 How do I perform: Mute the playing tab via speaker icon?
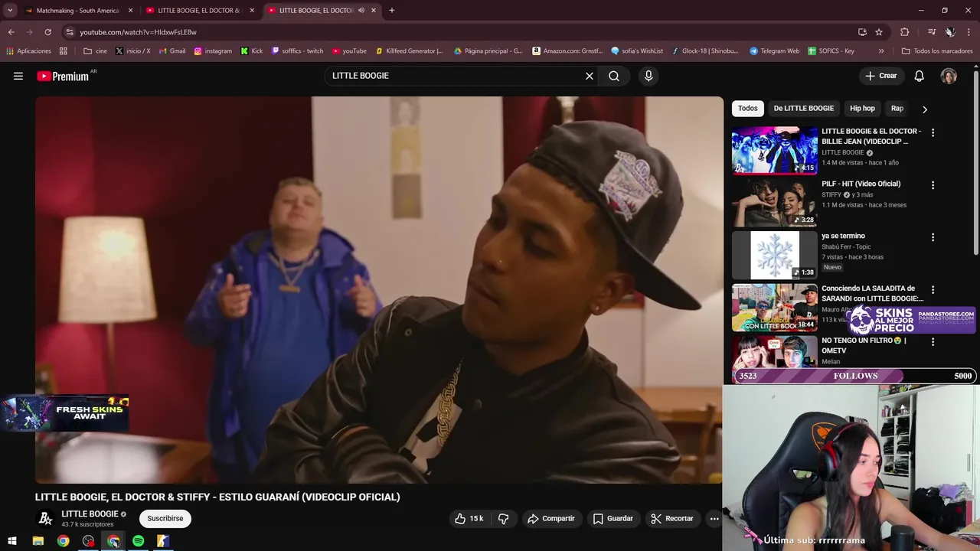(361, 11)
